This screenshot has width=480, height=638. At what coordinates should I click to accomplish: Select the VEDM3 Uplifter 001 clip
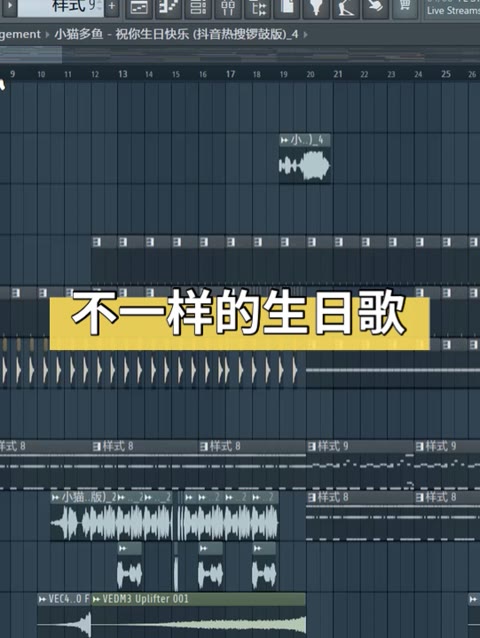199,615
